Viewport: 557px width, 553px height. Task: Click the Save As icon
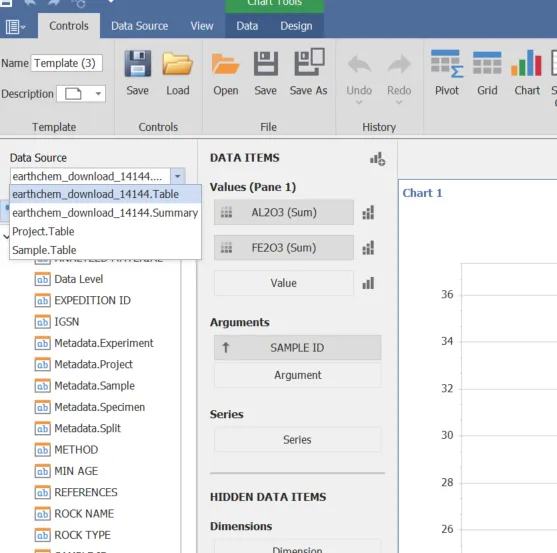tap(309, 62)
